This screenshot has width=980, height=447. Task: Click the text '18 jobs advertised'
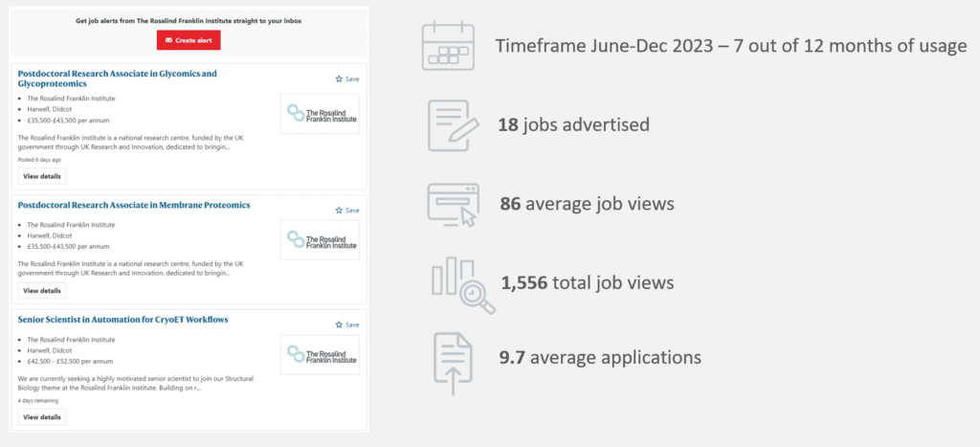(574, 125)
